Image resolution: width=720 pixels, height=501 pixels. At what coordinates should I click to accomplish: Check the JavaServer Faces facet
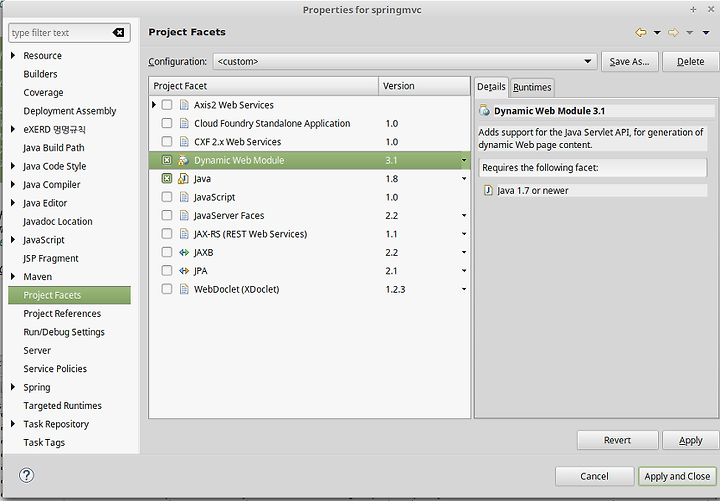coord(167,215)
